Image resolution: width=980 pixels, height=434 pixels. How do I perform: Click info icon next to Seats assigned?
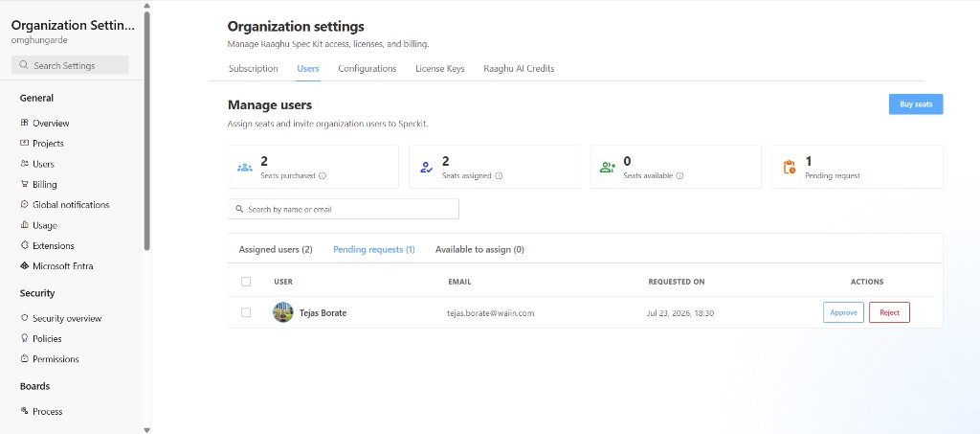tap(499, 175)
